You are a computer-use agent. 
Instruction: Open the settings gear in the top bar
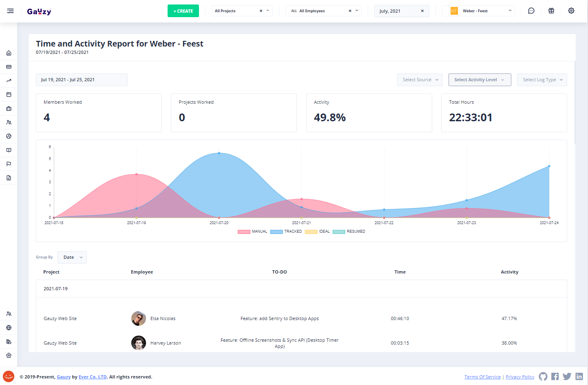click(x=571, y=11)
